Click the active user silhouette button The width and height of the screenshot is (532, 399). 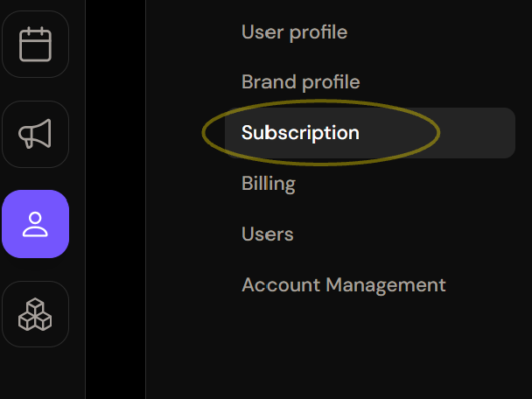pyautogui.click(x=35, y=224)
